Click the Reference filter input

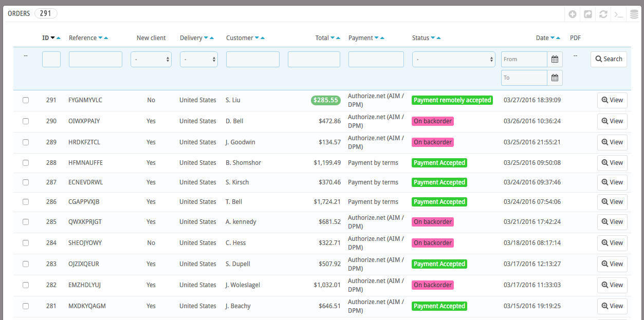click(x=96, y=59)
